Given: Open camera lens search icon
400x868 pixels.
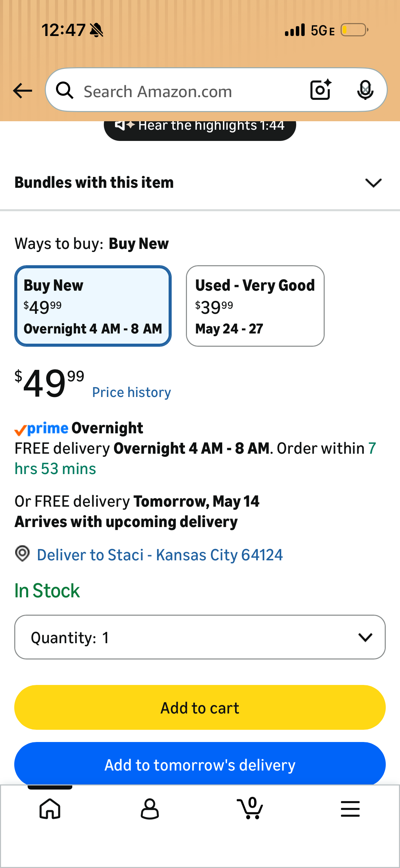Looking at the screenshot, I should pos(321,90).
